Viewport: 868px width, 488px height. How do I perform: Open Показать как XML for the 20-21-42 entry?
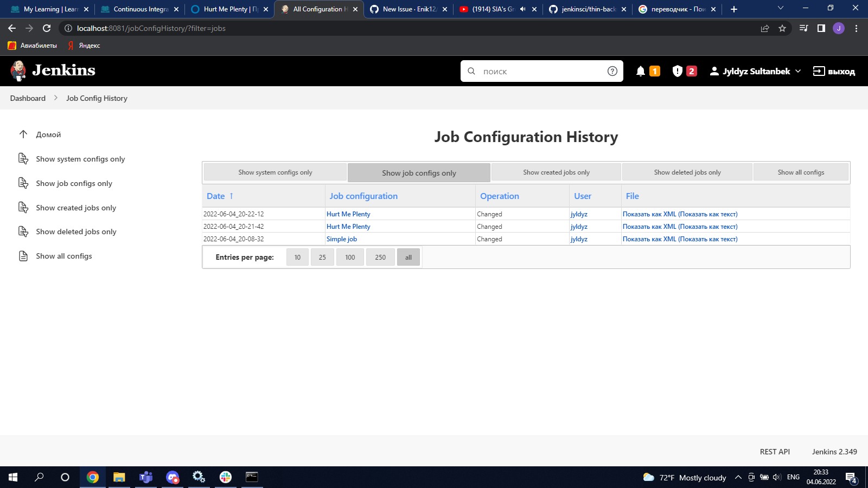pyautogui.click(x=649, y=227)
